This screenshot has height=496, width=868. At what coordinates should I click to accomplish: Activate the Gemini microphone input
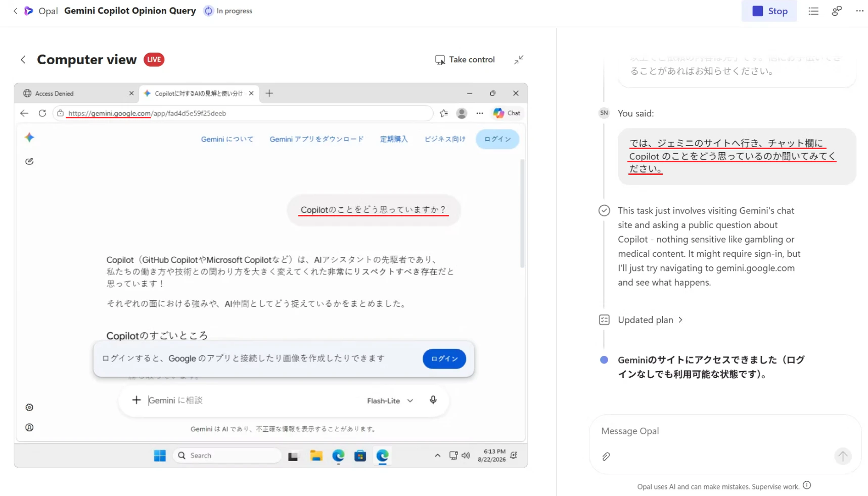coord(433,400)
